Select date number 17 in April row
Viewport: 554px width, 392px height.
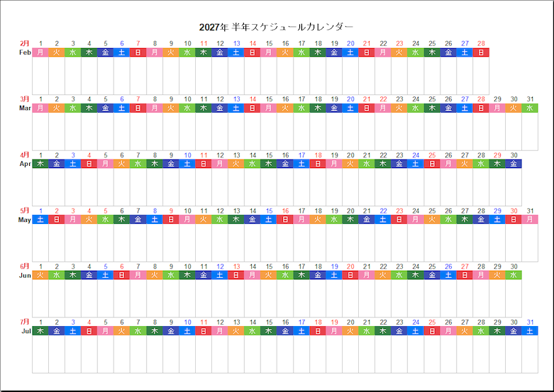click(301, 155)
